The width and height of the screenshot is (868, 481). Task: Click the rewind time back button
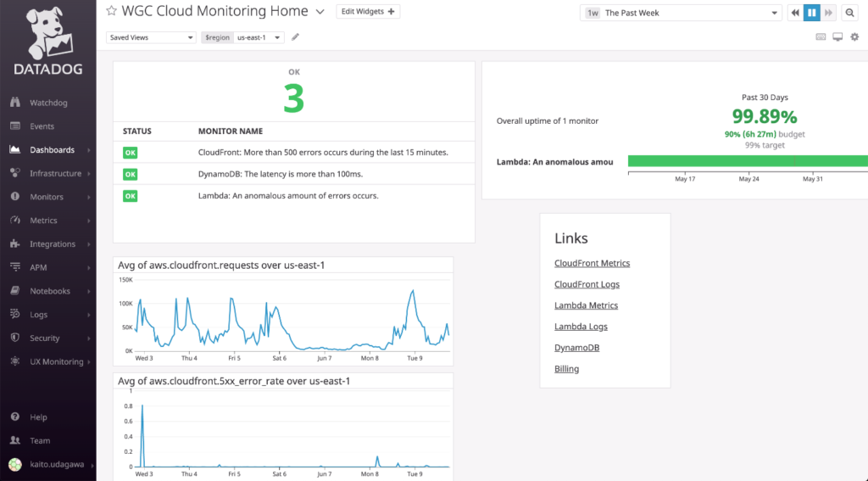[795, 13]
